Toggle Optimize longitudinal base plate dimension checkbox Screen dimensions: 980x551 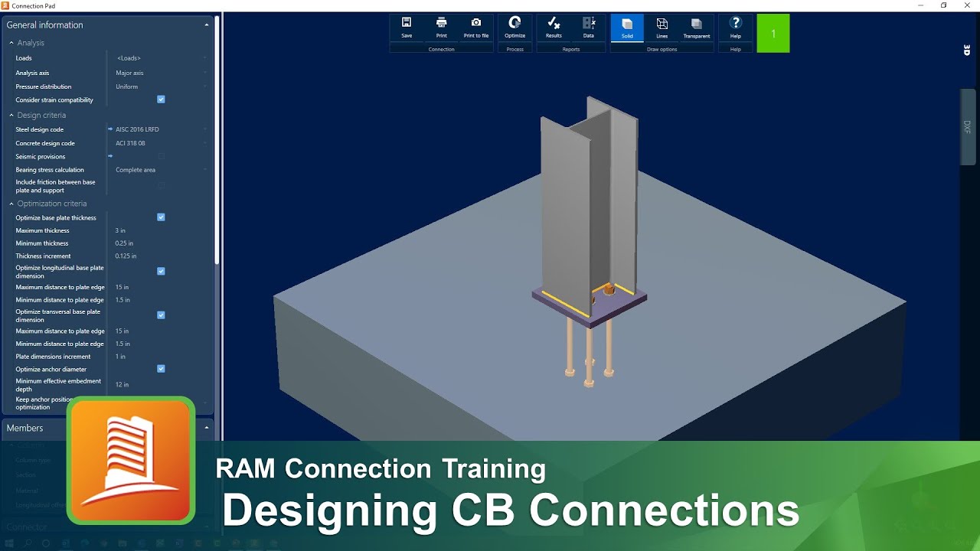pyautogui.click(x=161, y=271)
